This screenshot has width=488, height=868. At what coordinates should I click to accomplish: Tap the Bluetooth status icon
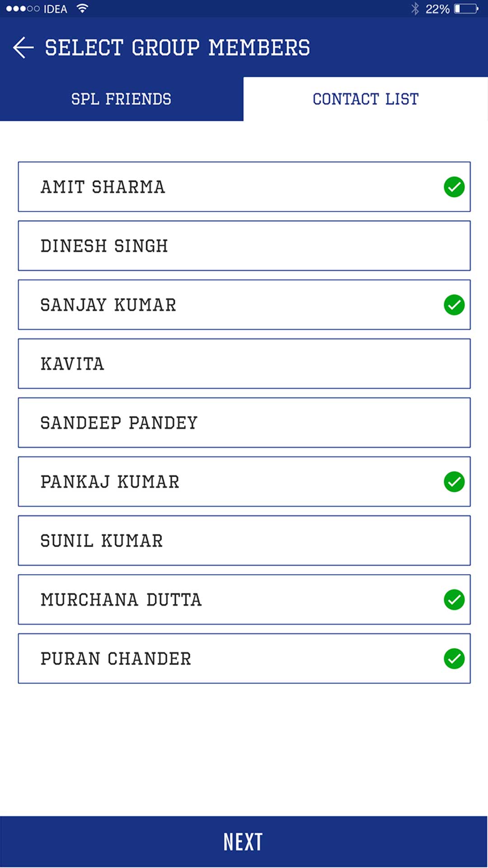pos(415,9)
